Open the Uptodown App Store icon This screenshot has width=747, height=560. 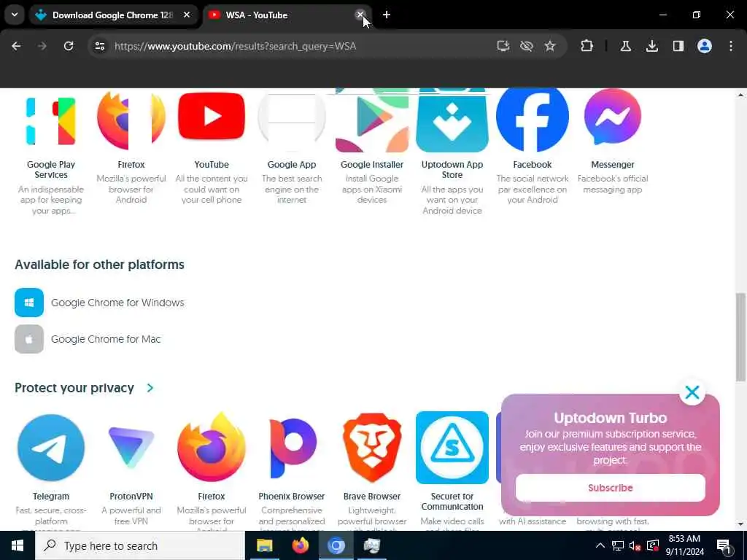point(452,120)
